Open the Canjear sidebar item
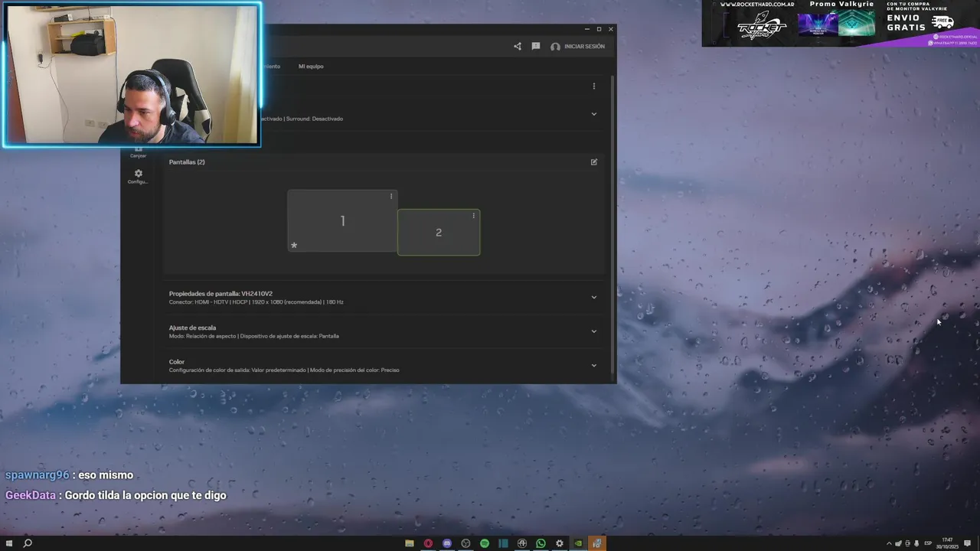Image resolution: width=980 pixels, height=551 pixels. (138, 152)
